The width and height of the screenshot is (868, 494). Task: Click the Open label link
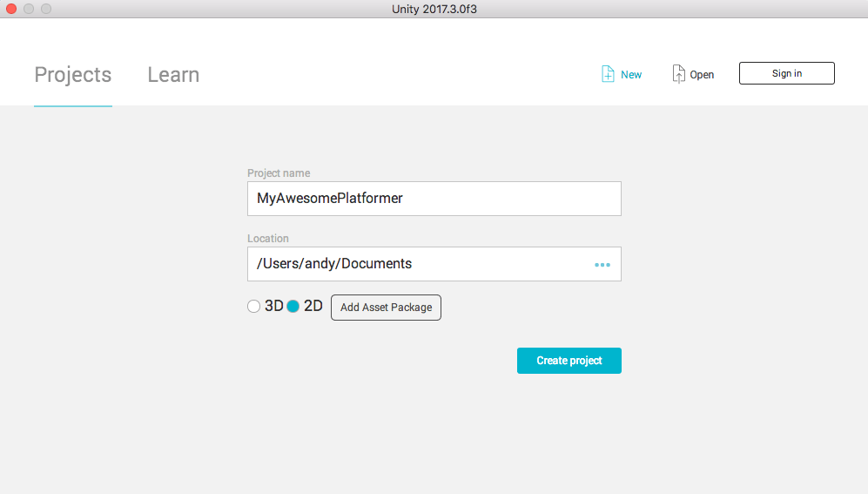tap(702, 75)
